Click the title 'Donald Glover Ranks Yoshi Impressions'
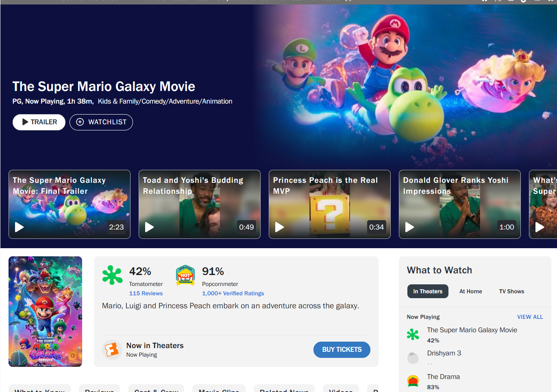The width and height of the screenshot is (557, 392). click(456, 186)
